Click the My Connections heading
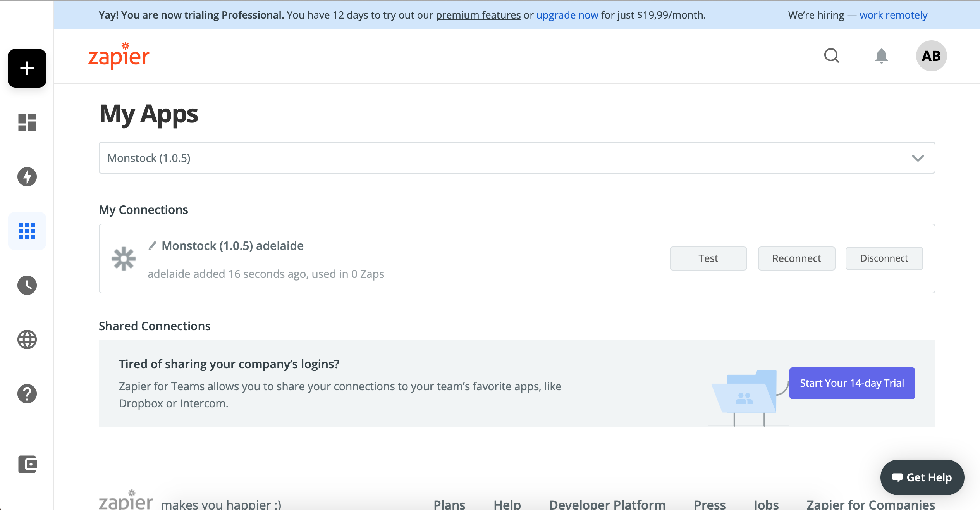The width and height of the screenshot is (980, 510). pyautogui.click(x=143, y=210)
